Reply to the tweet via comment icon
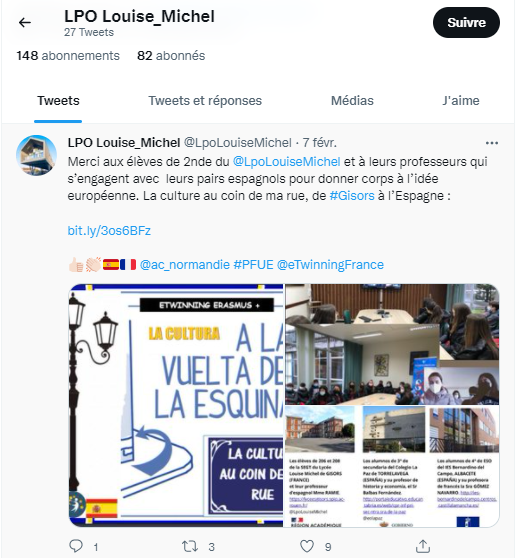The height and width of the screenshot is (558, 518). [x=76, y=546]
